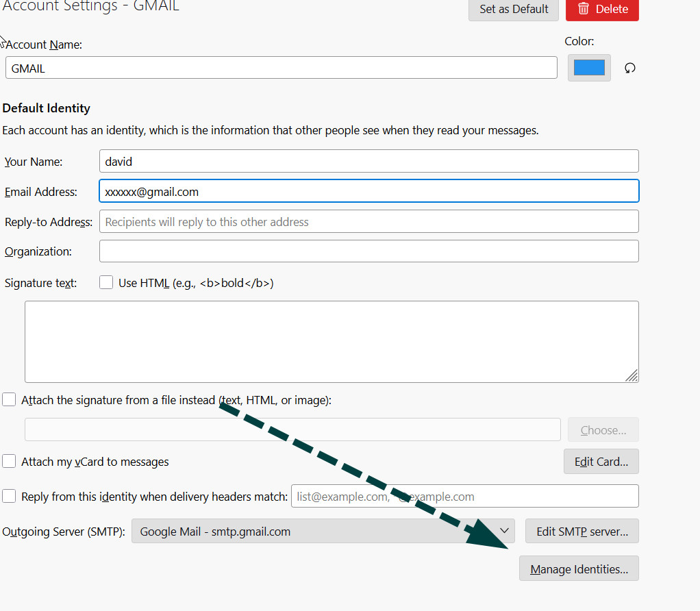Viewport: 700px width, 611px height.
Task: Click the delivery headers match field
Action: pos(464,497)
